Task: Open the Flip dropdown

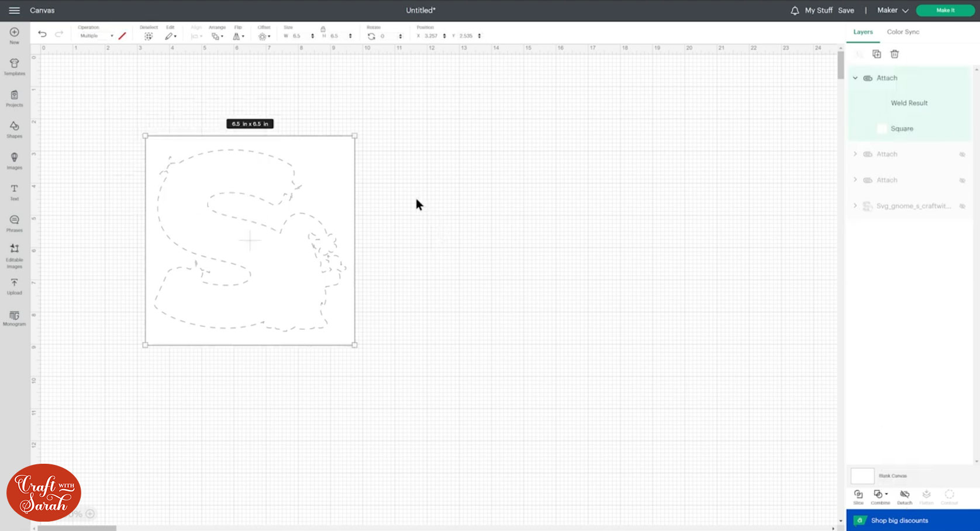Action: (x=239, y=36)
